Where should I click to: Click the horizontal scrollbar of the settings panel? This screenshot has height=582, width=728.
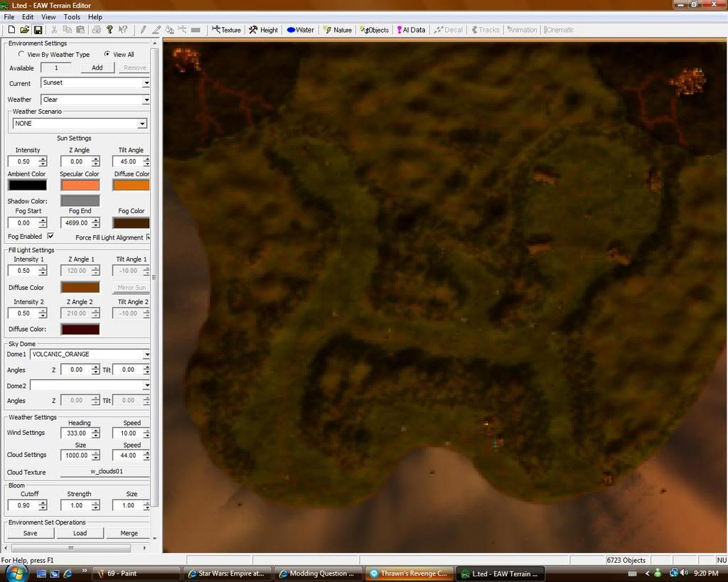pos(75,548)
